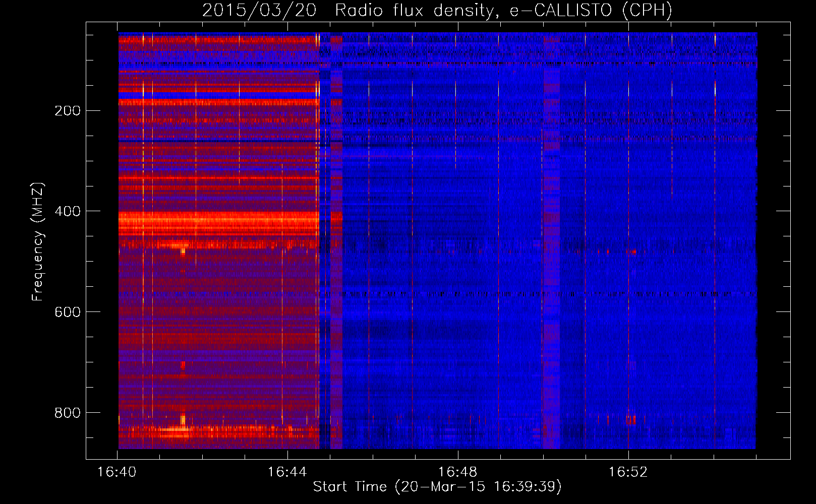Click the date 2015/03/20 in the title
Image resolution: width=816 pixels, height=504 pixels.
pos(259,11)
